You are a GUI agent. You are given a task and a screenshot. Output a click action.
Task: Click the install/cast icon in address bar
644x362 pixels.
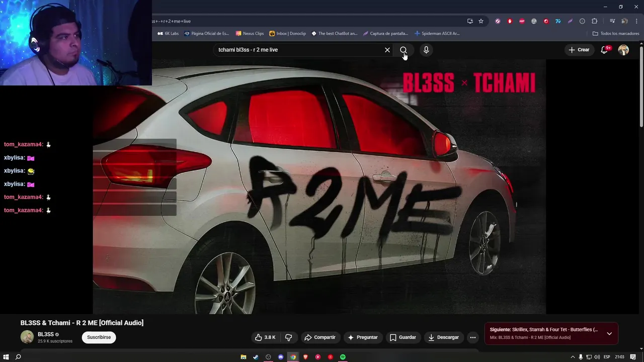470,21
